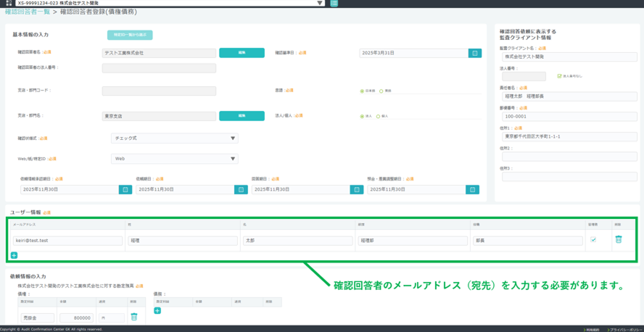
Task: Open calendar for 依頼情報承認期日 date
Action: 125,189
